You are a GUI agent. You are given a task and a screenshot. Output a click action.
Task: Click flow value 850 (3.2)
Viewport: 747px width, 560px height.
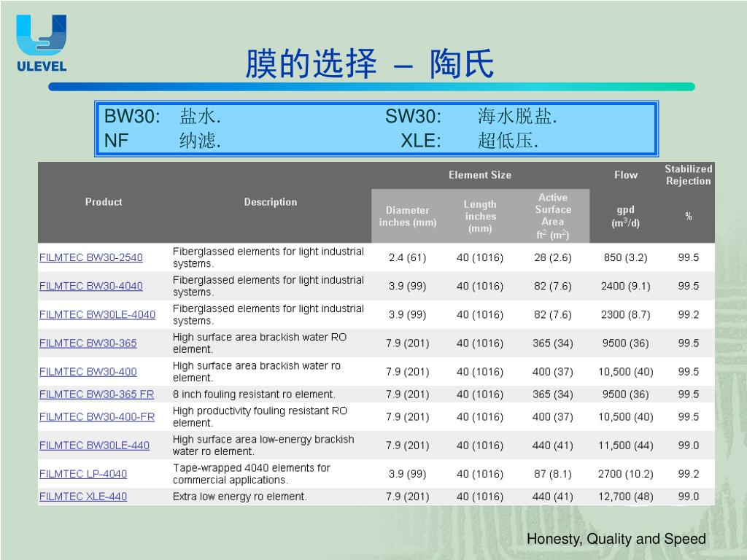[625, 257]
